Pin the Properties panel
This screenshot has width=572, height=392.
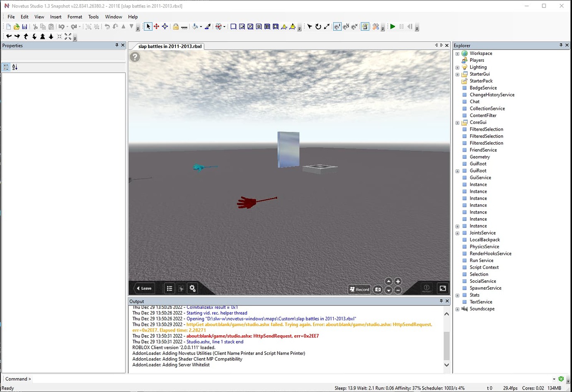(x=116, y=45)
